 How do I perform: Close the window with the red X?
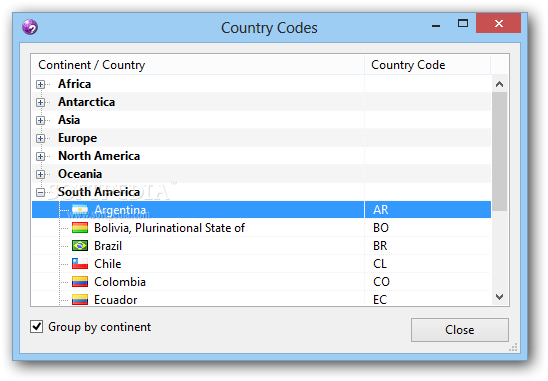click(499, 23)
